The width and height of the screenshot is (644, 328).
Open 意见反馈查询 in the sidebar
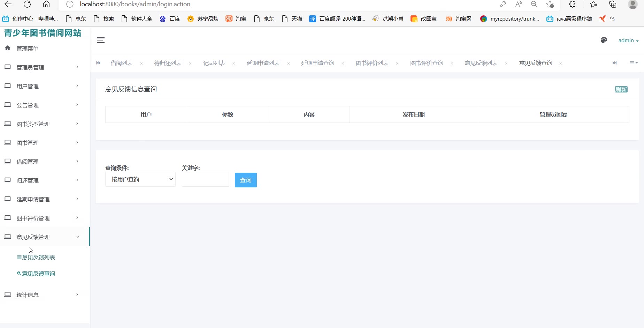tap(36, 274)
